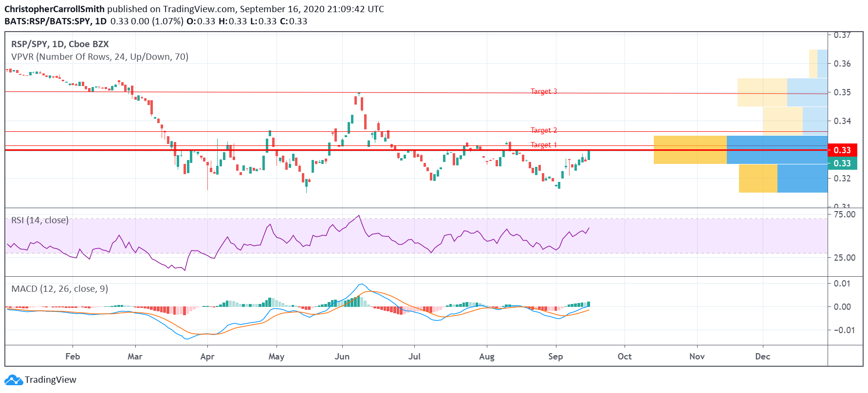868x393 pixels.
Task: Click the TradingView wordmark text
Action: (x=51, y=380)
